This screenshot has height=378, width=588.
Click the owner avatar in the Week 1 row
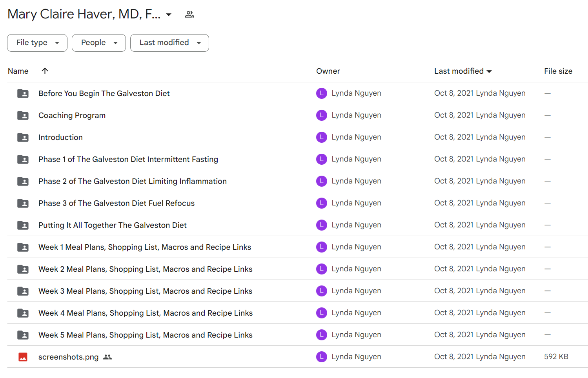click(322, 247)
